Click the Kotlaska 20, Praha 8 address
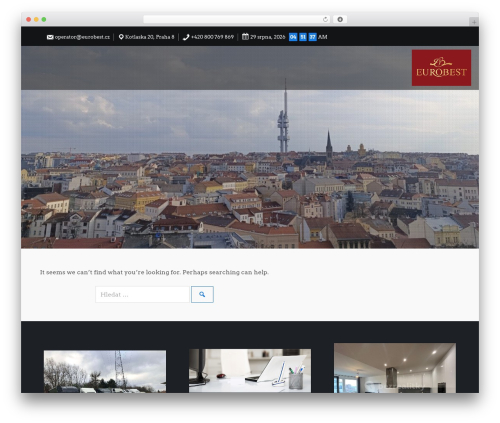Viewport: 500px width, 423px height. 150,37
